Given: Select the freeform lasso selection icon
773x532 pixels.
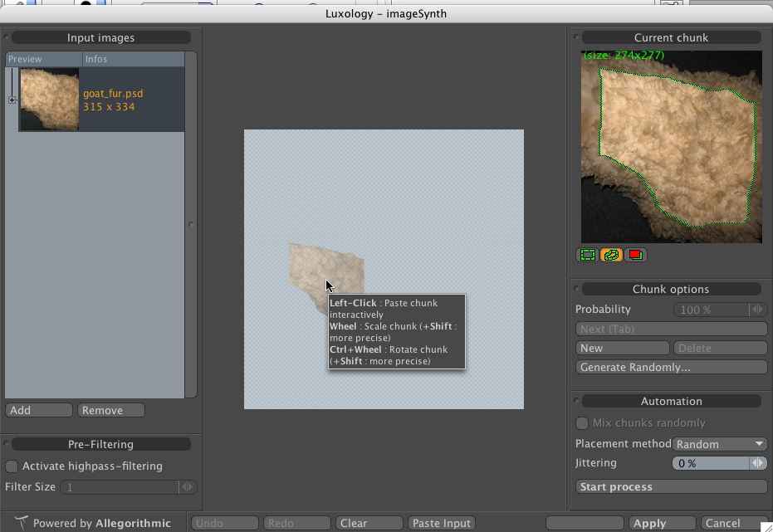Looking at the screenshot, I should point(612,255).
